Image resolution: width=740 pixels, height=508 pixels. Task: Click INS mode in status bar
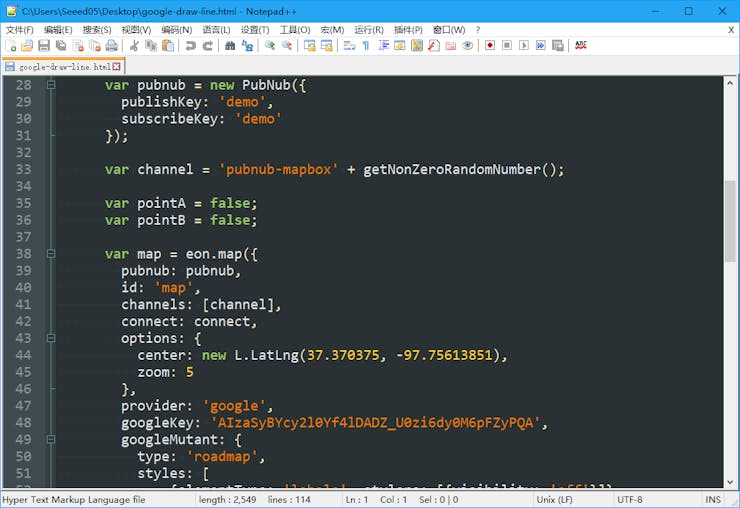point(713,500)
